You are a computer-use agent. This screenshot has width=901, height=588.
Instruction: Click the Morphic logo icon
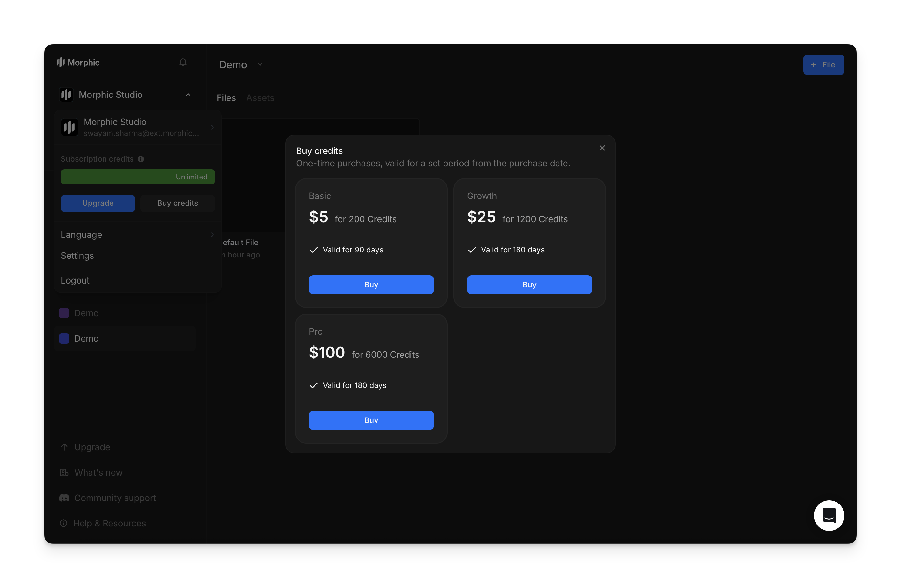pos(62,62)
